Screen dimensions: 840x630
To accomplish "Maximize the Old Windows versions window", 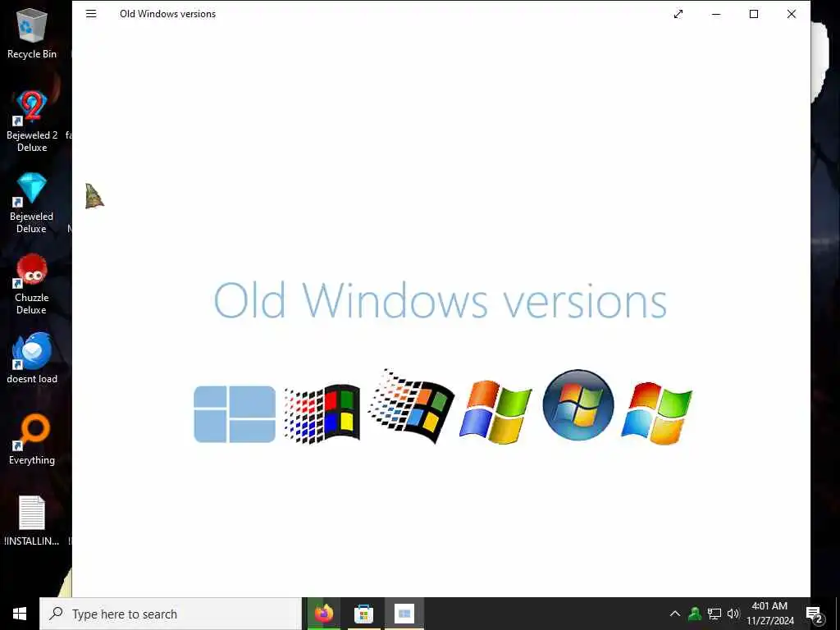I will (754, 14).
